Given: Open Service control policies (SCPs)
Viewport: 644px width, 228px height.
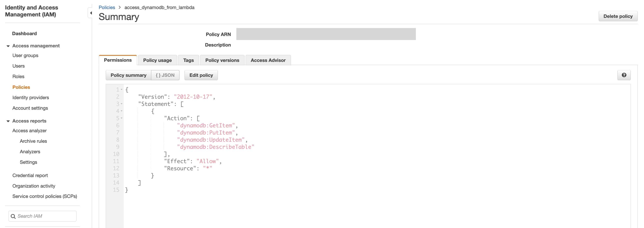Looking at the screenshot, I should (x=45, y=196).
